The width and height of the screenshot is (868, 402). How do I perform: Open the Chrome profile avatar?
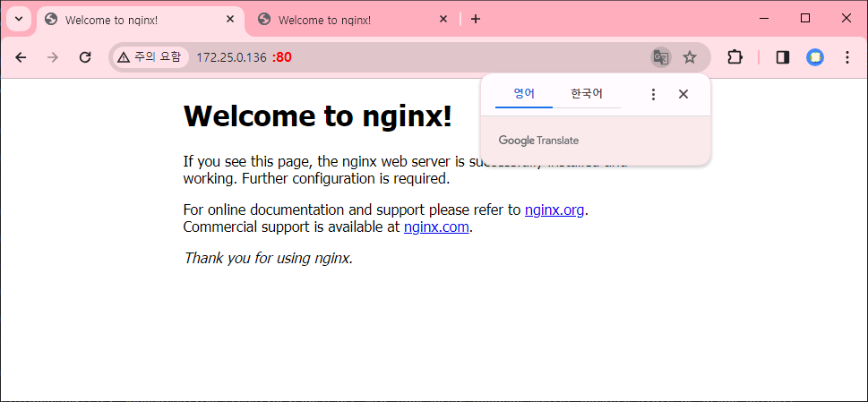click(815, 57)
